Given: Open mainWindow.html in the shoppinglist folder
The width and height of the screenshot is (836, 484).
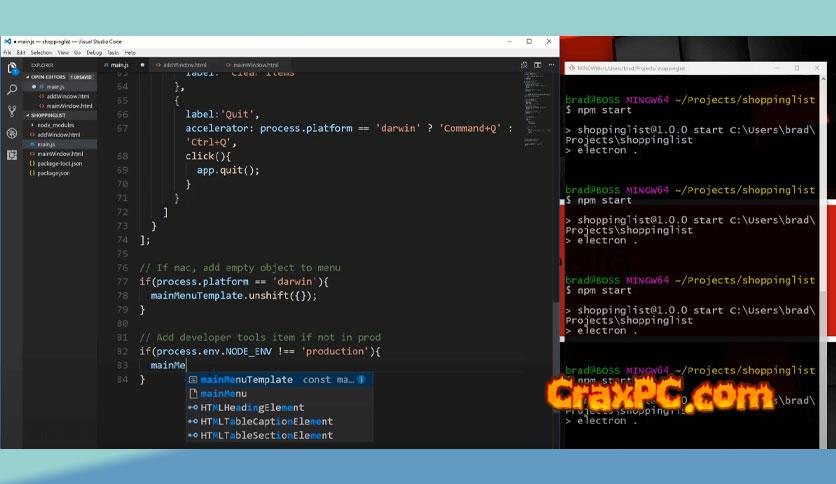Looking at the screenshot, I should pyautogui.click(x=60, y=154).
